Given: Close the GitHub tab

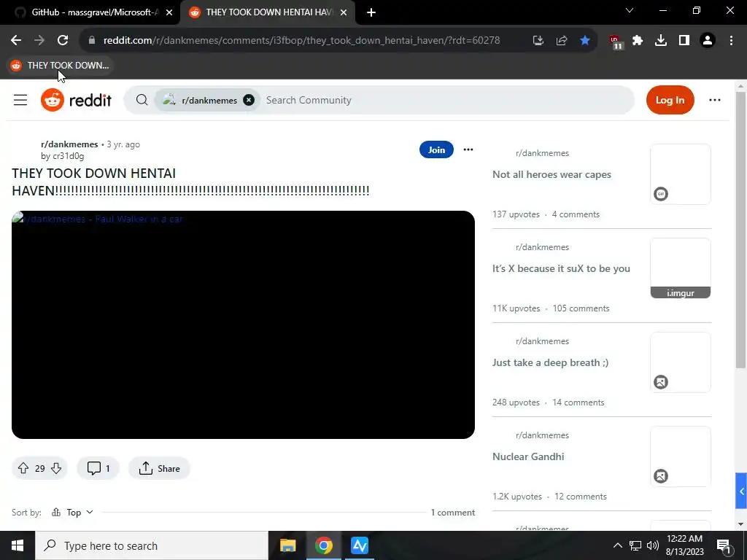Looking at the screenshot, I should point(169,12).
